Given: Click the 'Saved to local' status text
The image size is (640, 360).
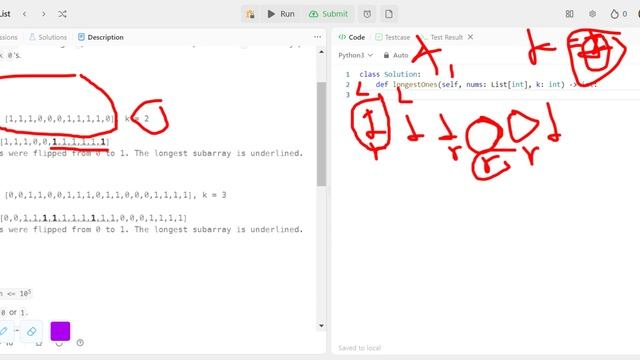Looking at the screenshot, I should pyautogui.click(x=360, y=348).
